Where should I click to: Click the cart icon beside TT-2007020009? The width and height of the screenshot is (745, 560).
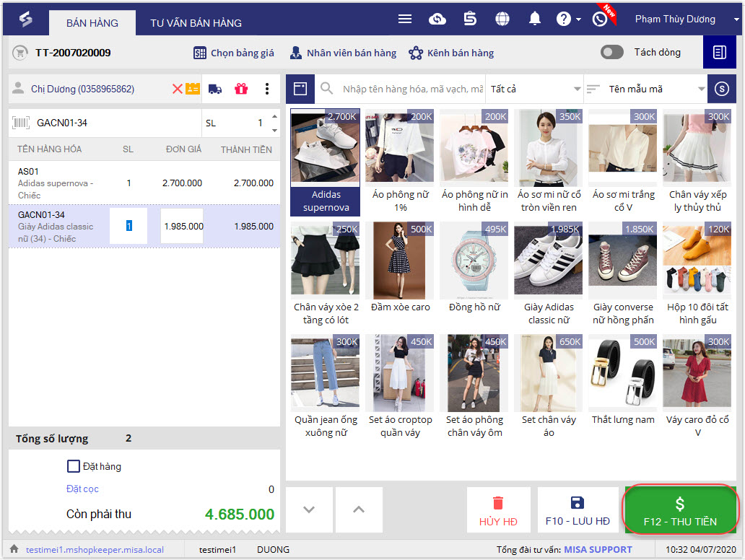(x=20, y=53)
